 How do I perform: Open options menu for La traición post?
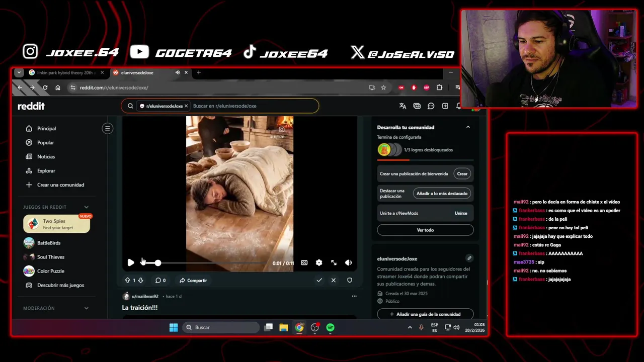pyautogui.click(x=354, y=296)
